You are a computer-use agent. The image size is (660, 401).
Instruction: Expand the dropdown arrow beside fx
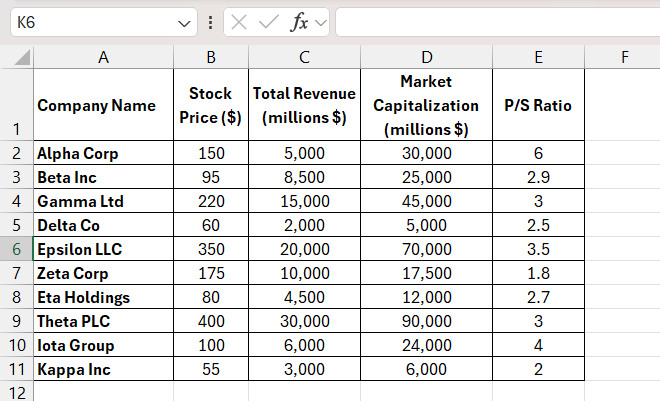321,22
